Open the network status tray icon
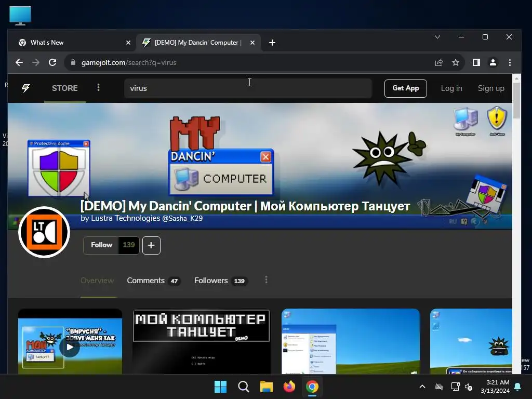Viewport: 532px width, 399px height. point(455,387)
